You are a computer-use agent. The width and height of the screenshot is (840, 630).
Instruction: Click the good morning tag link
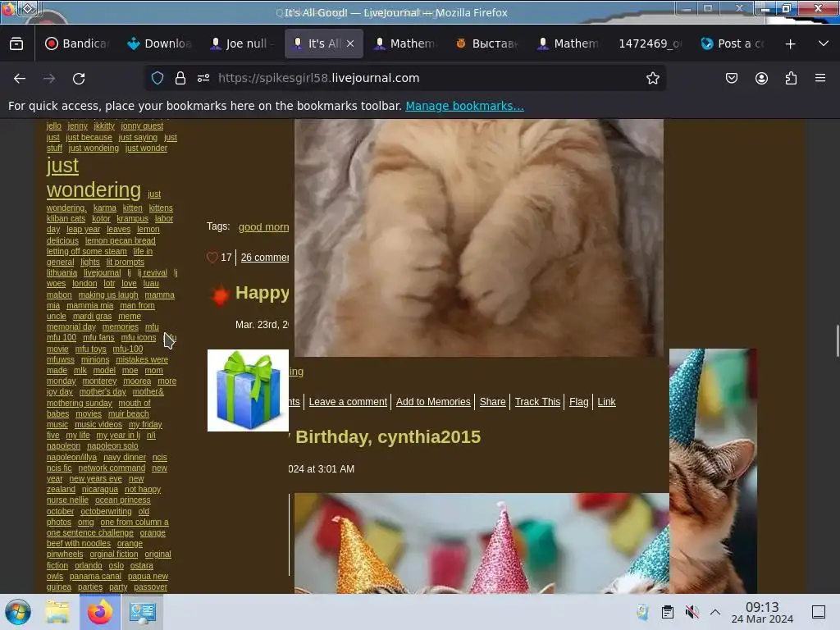tap(263, 227)
